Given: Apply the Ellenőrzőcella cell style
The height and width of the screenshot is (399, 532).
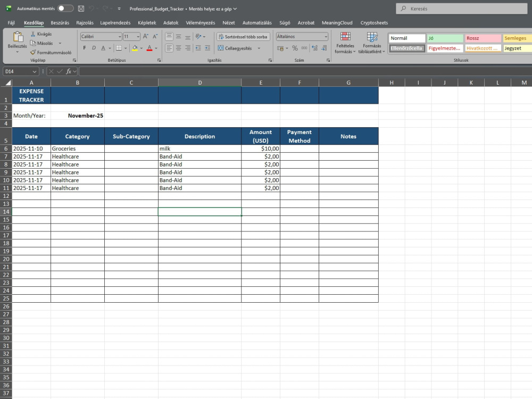Looking at the screenshot, I should pyautogui.click(x=407, y=48).
